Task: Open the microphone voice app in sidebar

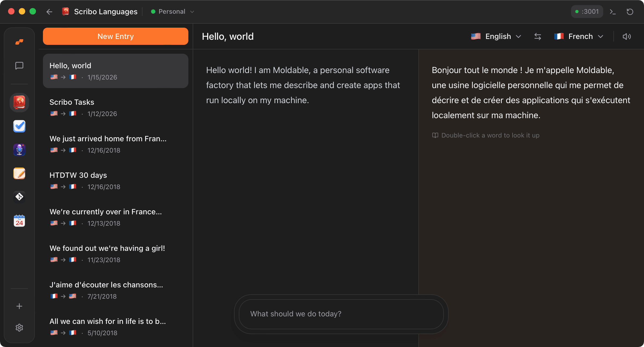Action: coord(19,150)
